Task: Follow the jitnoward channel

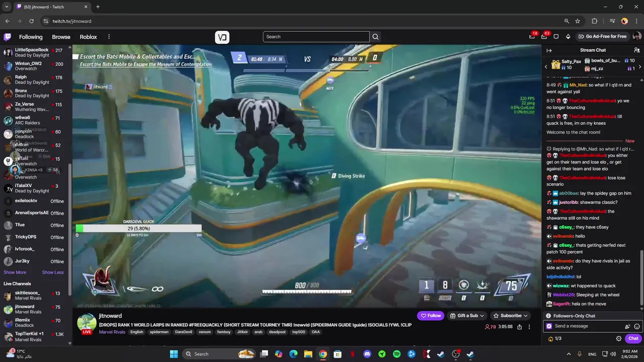Action: click(x=431, y=316)
